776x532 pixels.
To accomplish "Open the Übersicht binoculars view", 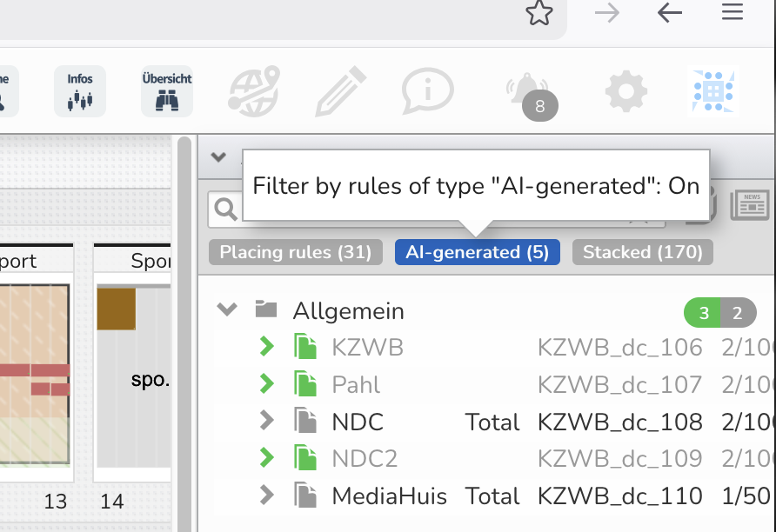I will pyautogui.click(x=167, y=91).
